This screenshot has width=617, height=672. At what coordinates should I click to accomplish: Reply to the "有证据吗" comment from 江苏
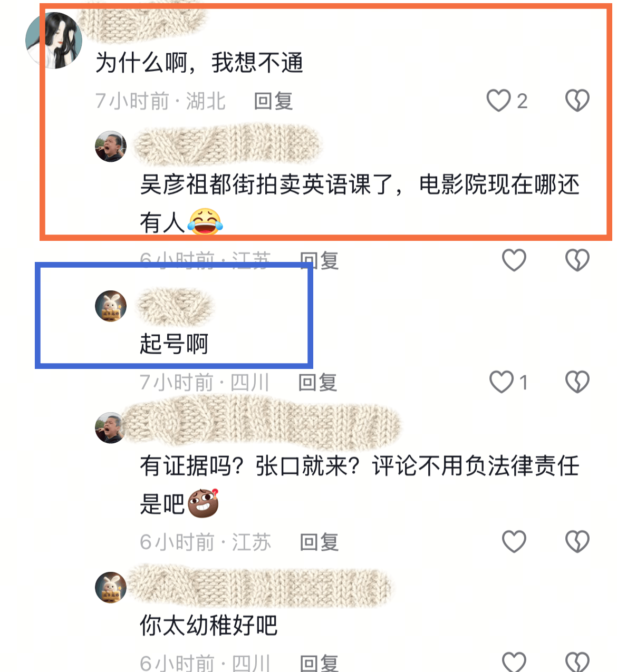[319, 542]
